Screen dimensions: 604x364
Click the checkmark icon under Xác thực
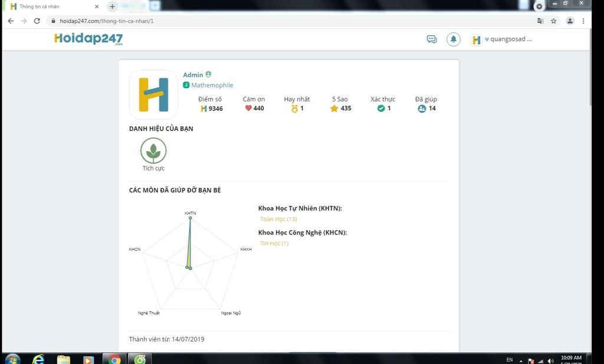[x=381, y=108]
